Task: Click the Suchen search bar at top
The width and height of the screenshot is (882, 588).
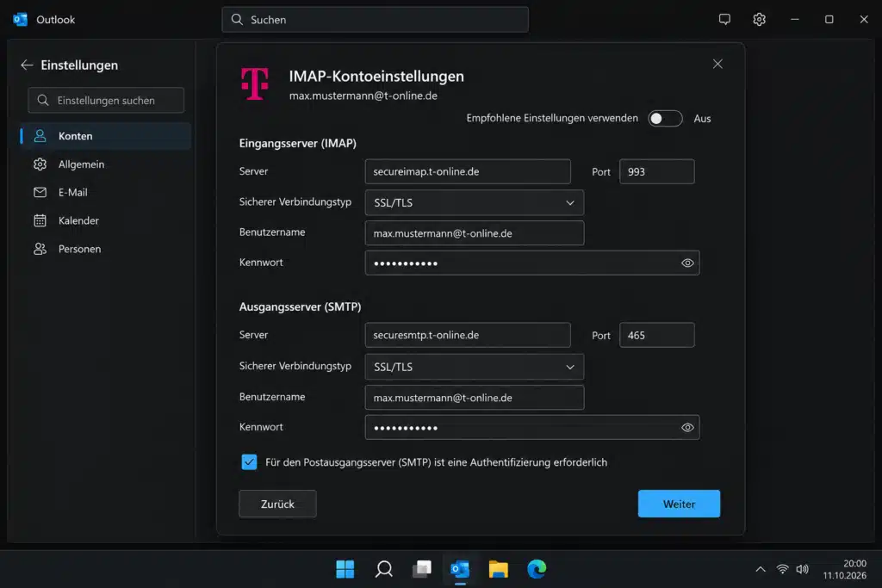Action: click(376, 20)
